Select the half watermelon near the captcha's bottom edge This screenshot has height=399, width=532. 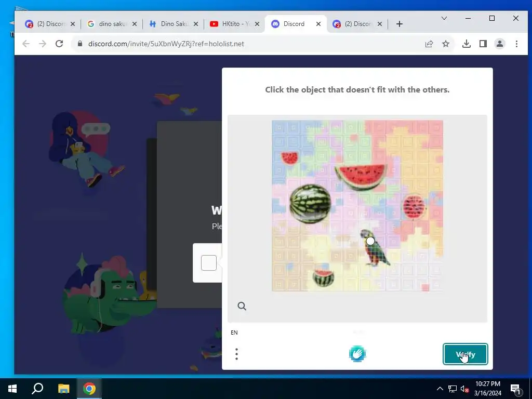coord(323,278)
